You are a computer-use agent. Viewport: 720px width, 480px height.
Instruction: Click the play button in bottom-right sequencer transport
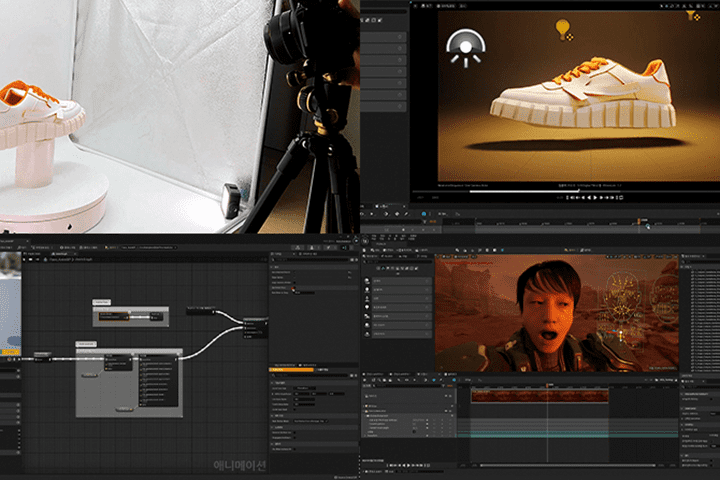click(x=408, y=465)
